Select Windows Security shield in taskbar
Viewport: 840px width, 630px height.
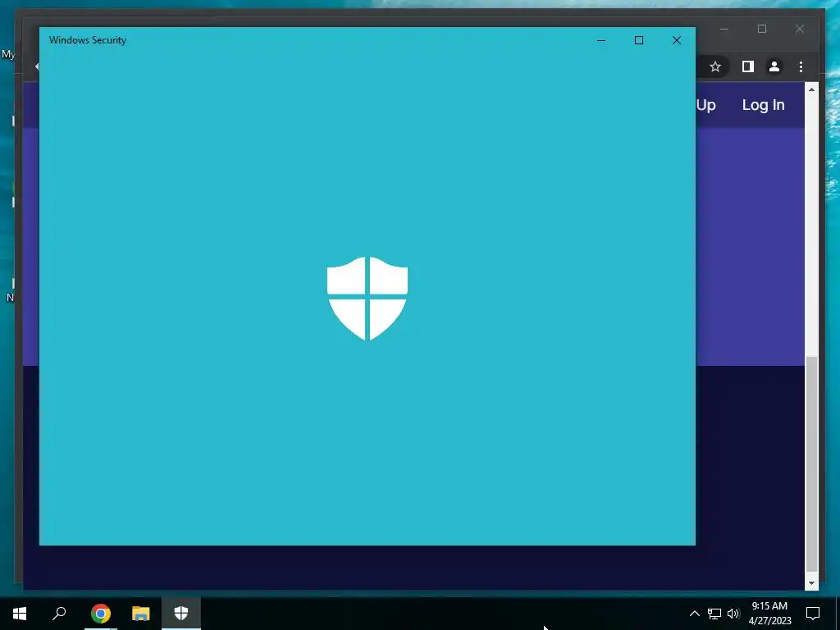(181, 614)
